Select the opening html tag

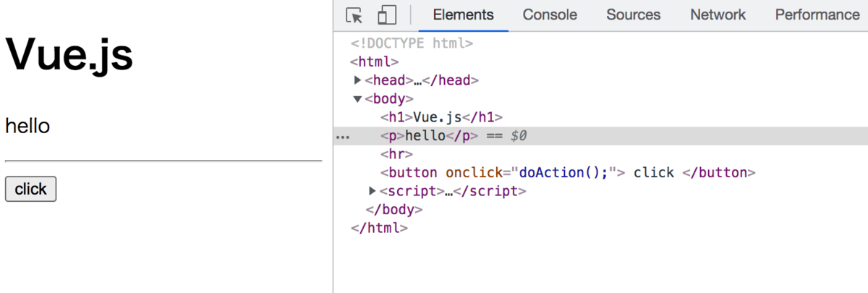point(375,62)
